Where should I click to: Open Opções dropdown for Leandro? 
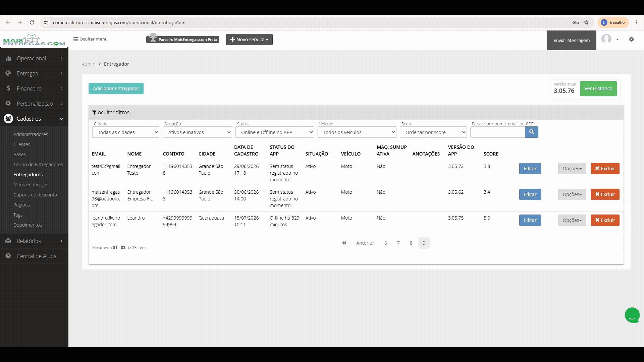point(572,220)
